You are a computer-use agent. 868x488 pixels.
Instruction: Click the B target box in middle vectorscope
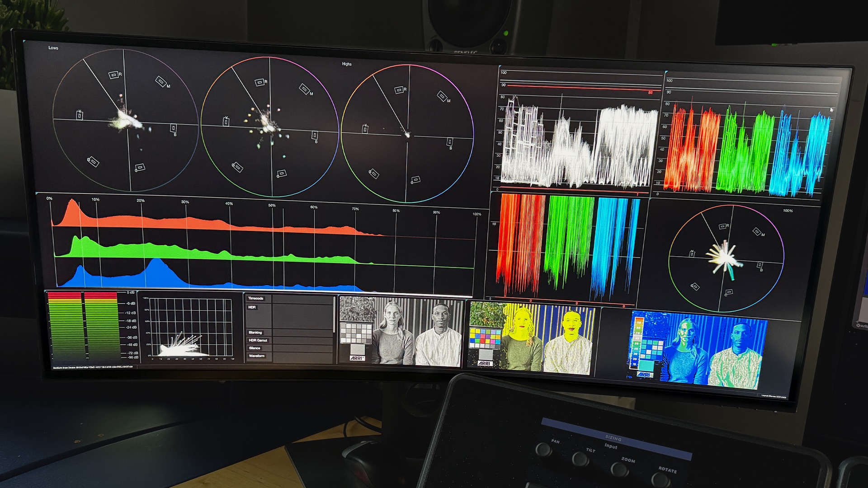315,135
